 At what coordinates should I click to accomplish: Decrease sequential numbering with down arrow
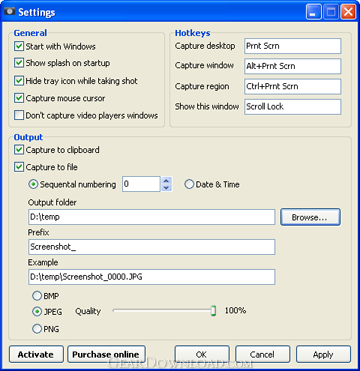click(x=166, y=188)
